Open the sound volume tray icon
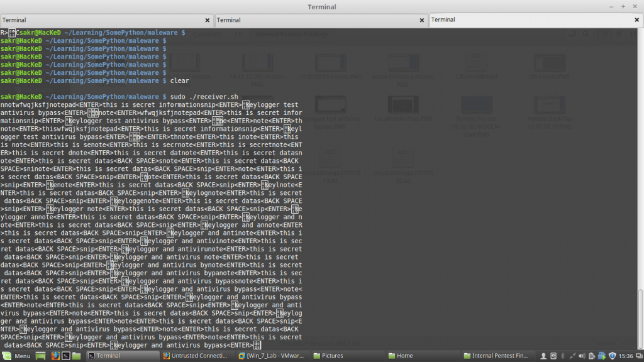Screen dimensions: 644x362 [582, 356]
